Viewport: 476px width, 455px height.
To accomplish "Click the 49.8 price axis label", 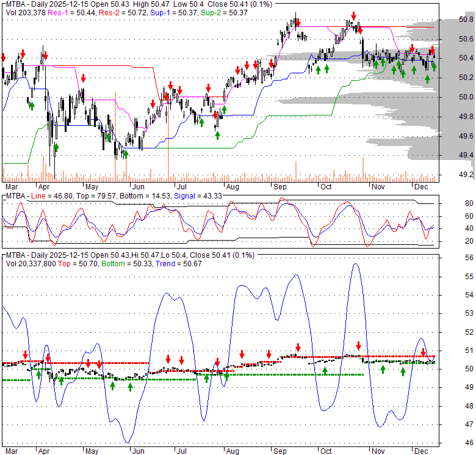I will point(466,116).
